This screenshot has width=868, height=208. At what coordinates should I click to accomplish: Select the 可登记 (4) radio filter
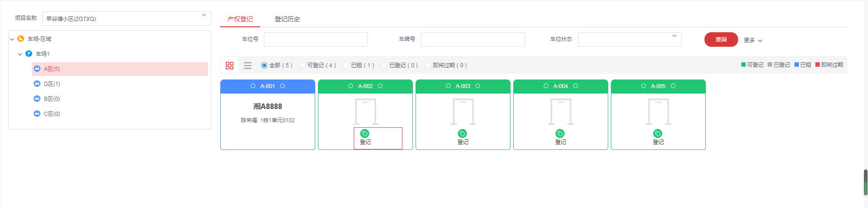click(x=303, y=65)
